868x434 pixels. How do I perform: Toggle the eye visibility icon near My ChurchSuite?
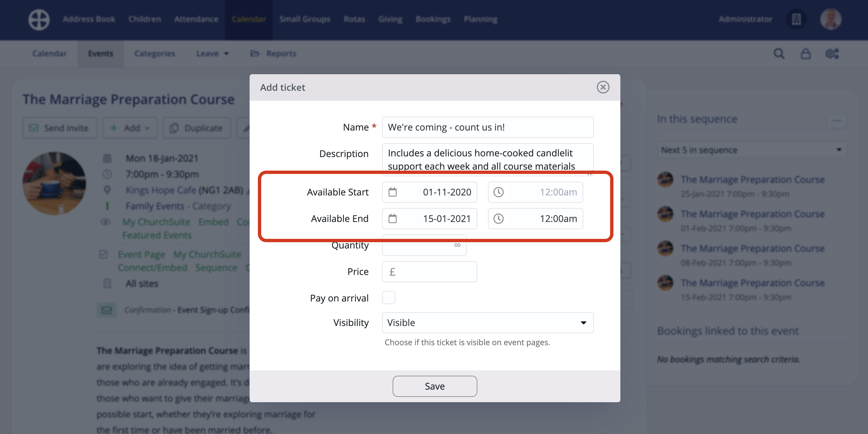point(106,222)
